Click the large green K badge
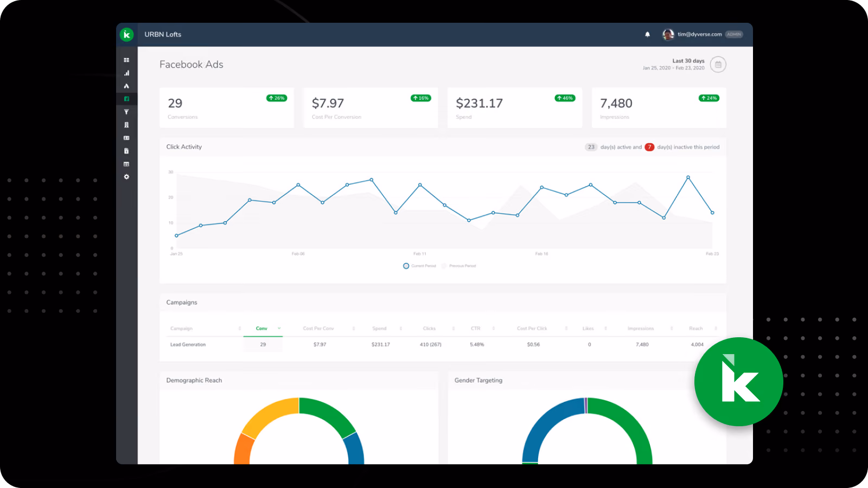868x488 pixels. [x=738, y=382]
